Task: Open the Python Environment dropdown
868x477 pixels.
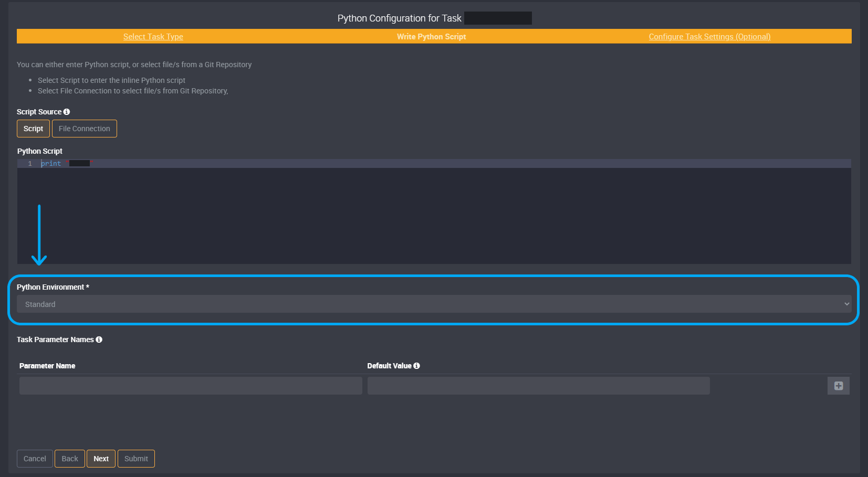Action: point(434,304)
